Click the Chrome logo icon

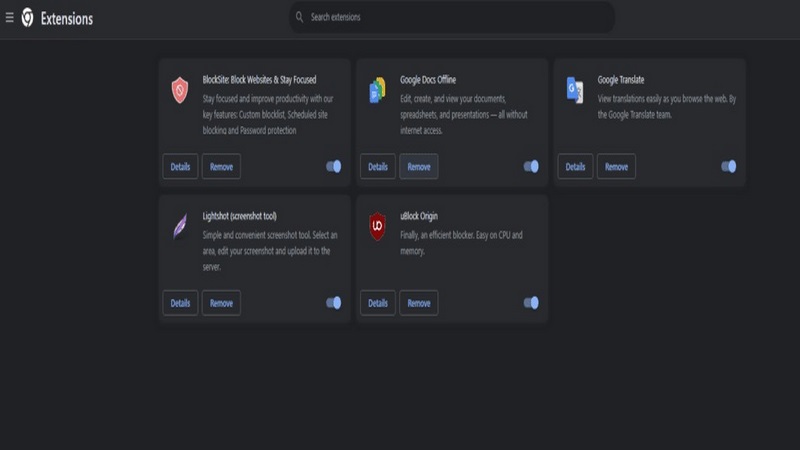point(28,18)
